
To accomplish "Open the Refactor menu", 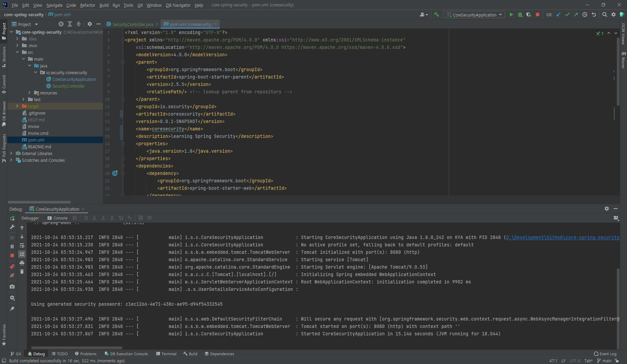I will pyautogui.click(x=88, y=5).
